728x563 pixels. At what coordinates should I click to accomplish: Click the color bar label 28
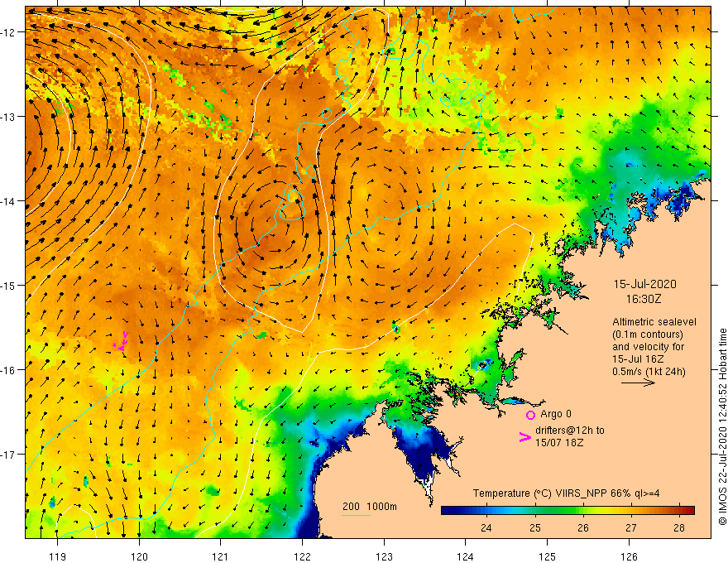[x=679, y=528]
